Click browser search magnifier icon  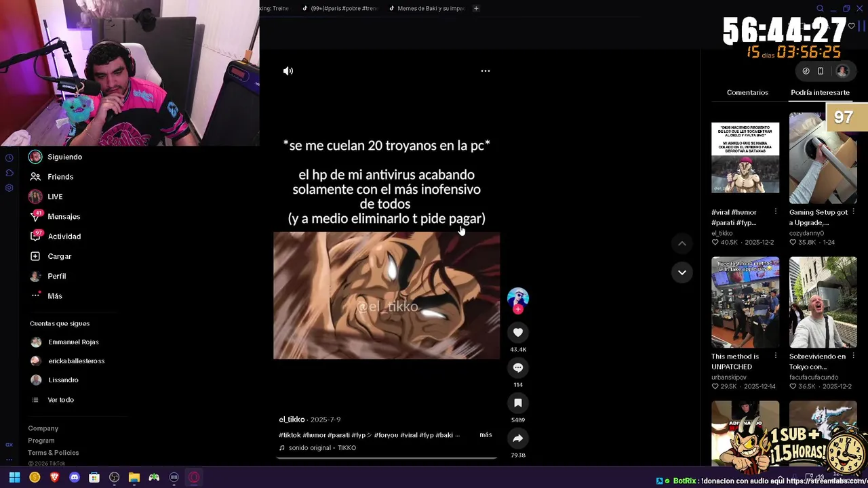[x=820, y=8]
